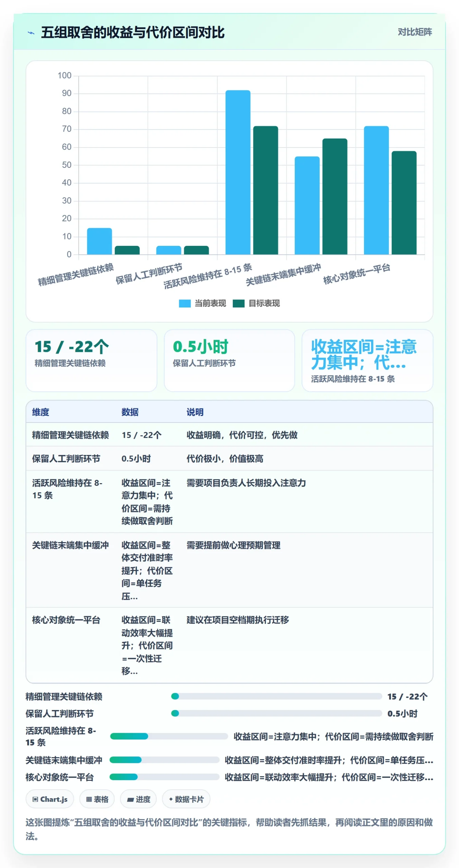Click progress bar for 活跃风险维持在 8-15 条

tap(169, 736)
